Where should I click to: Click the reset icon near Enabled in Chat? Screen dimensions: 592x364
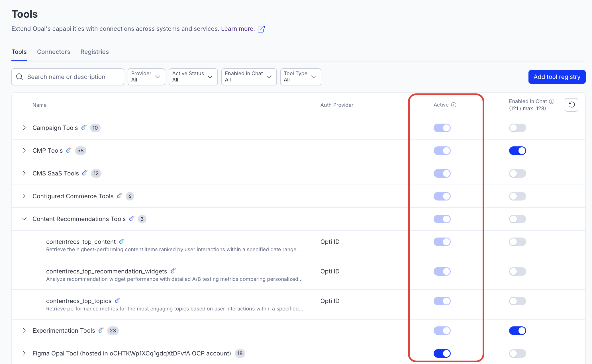571,105
